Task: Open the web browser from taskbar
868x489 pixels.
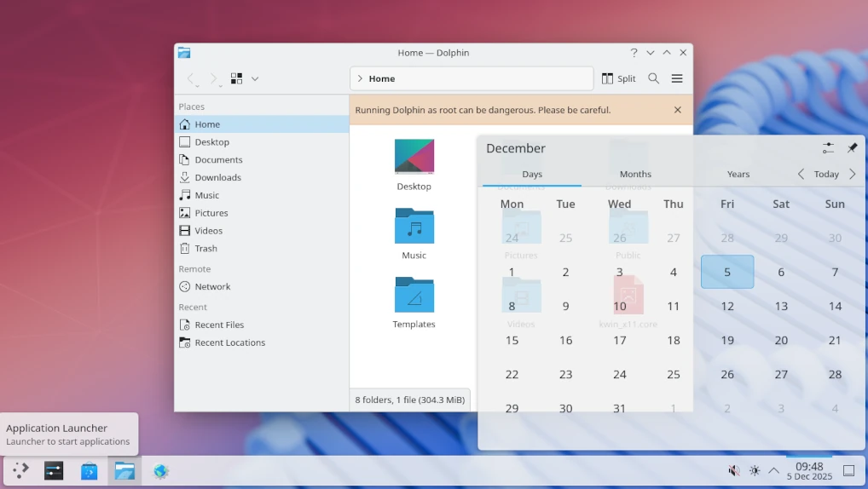Action: tap(160, 471)
